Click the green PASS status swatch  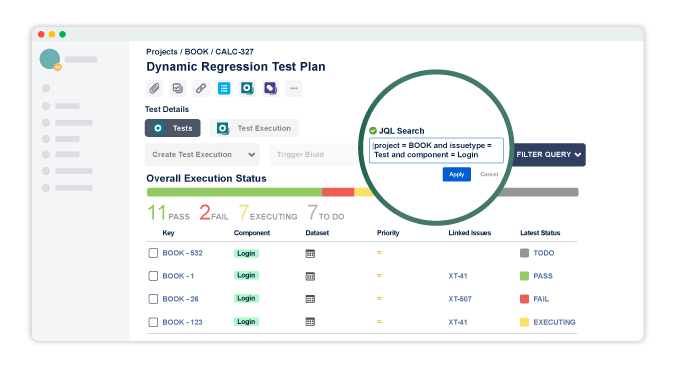[524, 276]
